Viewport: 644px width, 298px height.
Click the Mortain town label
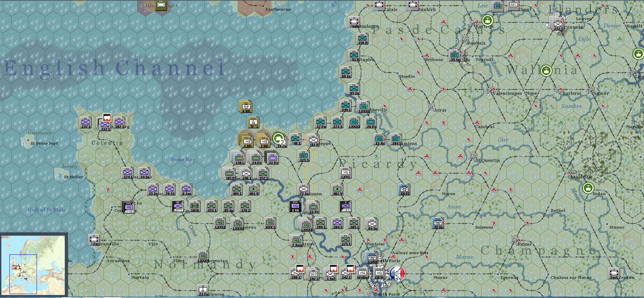coord(140,278)
